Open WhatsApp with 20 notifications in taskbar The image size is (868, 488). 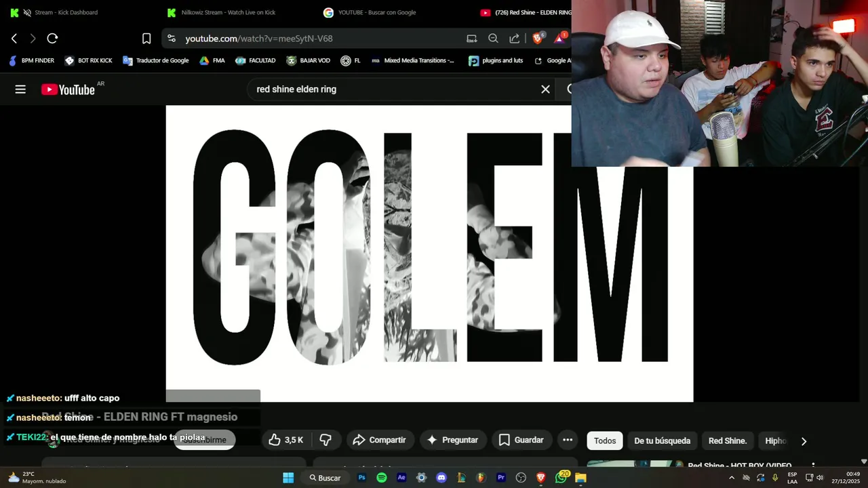tap(561, 478)
